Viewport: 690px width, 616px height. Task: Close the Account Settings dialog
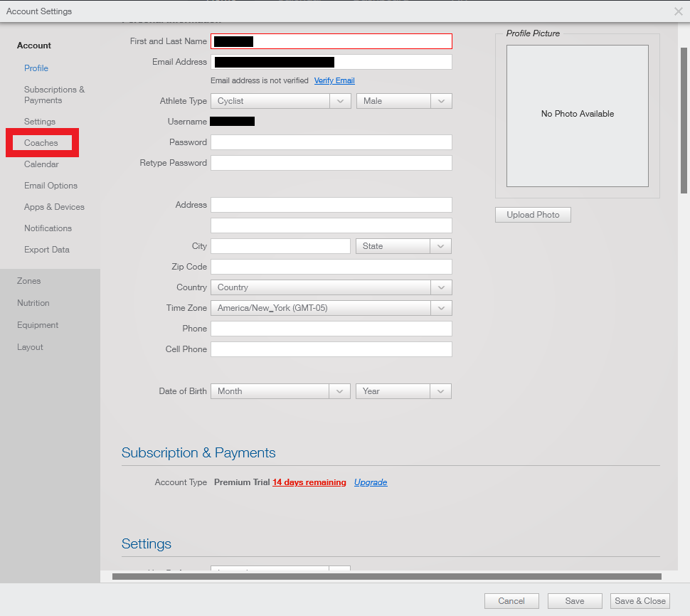coord(678,11)
